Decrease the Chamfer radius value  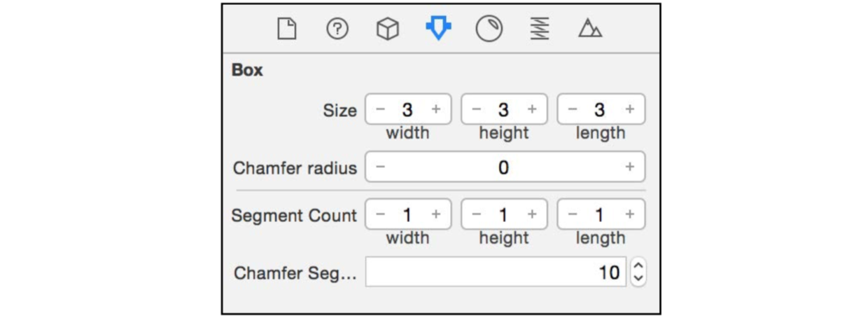point(380,167)
